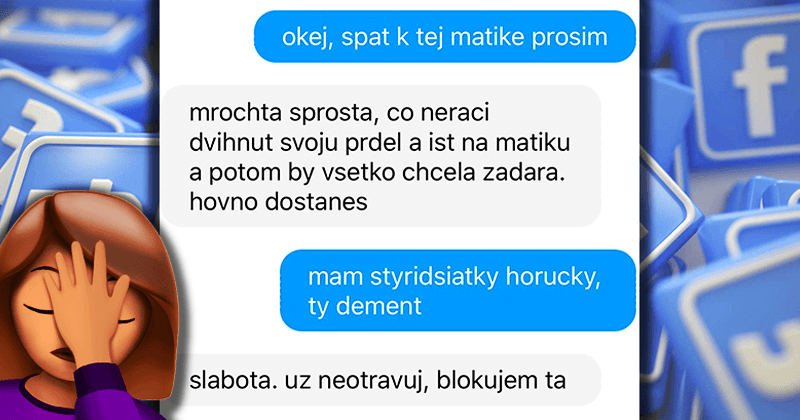This screenshot has width=800, height=420.
Task: Click the text 'ty dement'
Action: point(365,306)
